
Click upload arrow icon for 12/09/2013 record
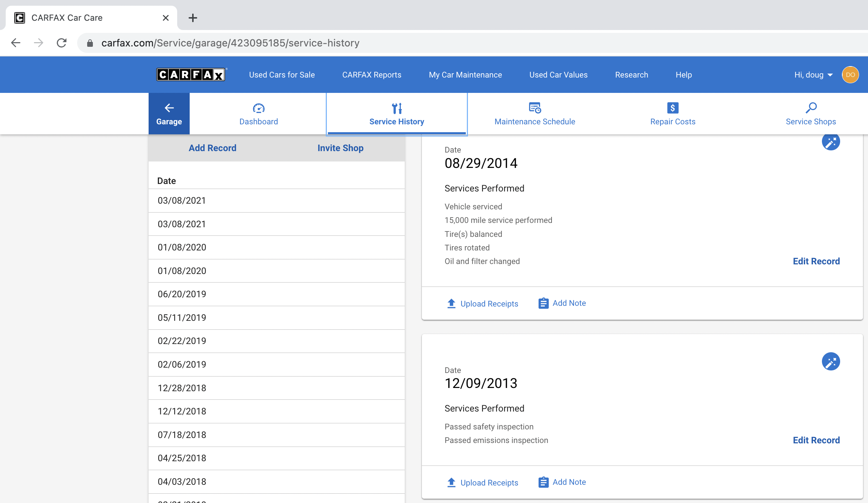(x=451, y=482)
